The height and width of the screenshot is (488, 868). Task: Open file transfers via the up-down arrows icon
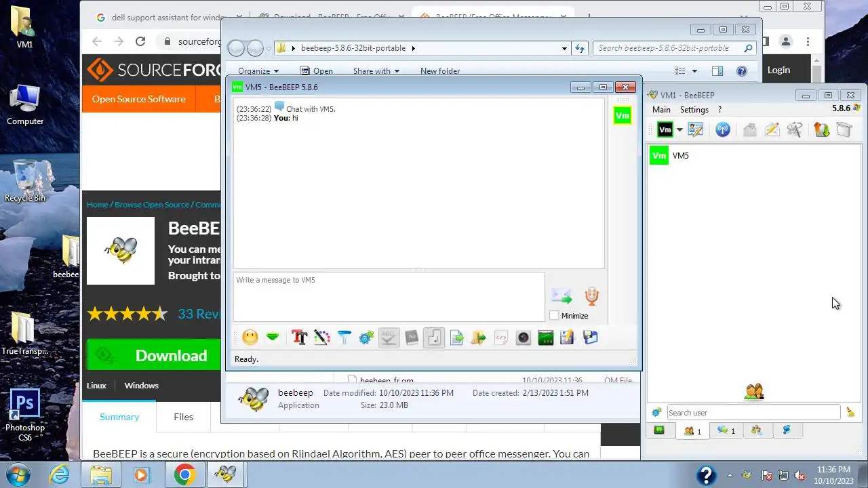[821, 129]
